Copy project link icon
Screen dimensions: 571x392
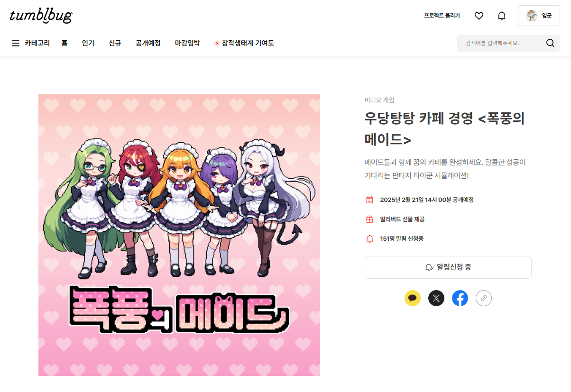484,298
